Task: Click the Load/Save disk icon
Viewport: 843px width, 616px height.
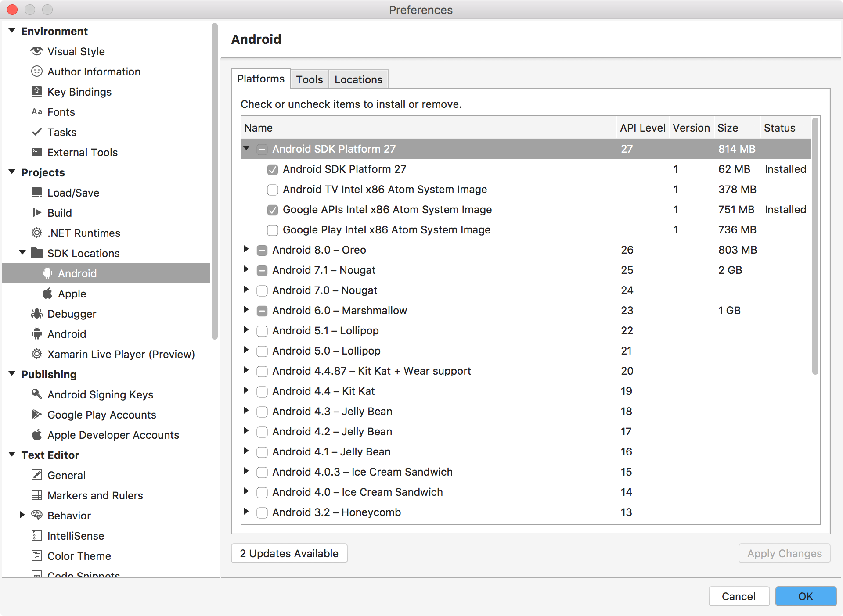Action: 37,192
